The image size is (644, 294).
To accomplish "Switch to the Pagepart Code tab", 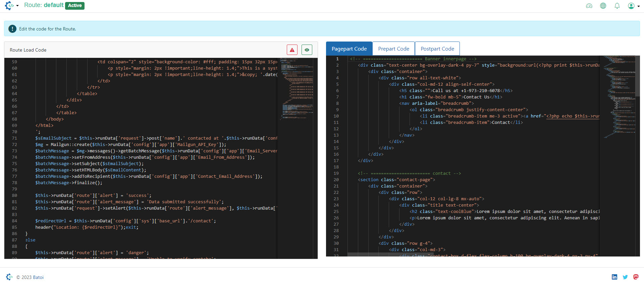I will pyautogui.click(x=349, y=49).
